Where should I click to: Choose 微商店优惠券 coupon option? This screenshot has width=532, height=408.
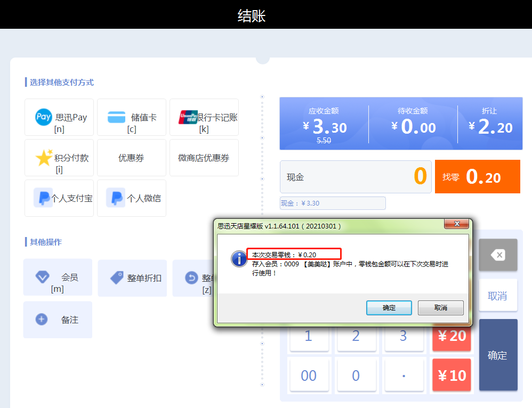[x=204, y=158]
